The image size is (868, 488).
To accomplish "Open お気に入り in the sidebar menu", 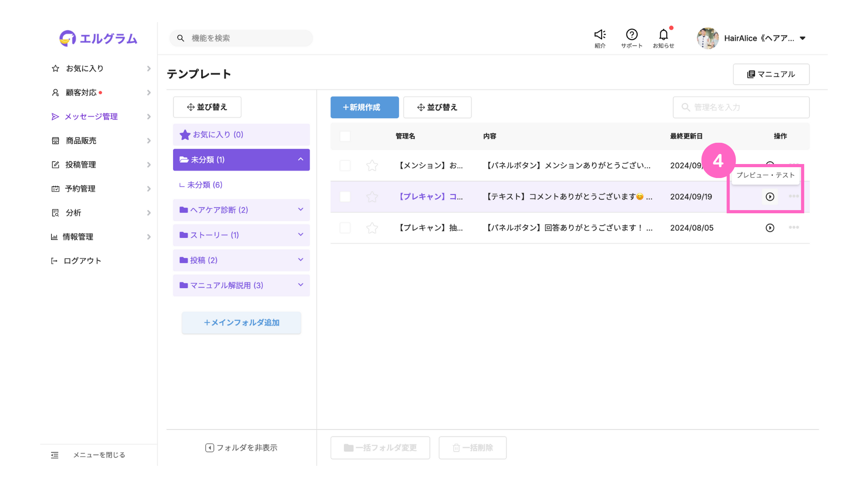I will (x=85, y=69).
